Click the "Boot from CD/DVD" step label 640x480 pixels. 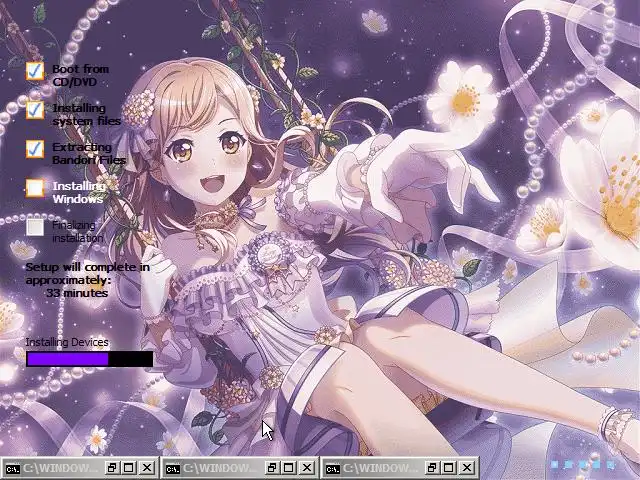tap(80, 75)
